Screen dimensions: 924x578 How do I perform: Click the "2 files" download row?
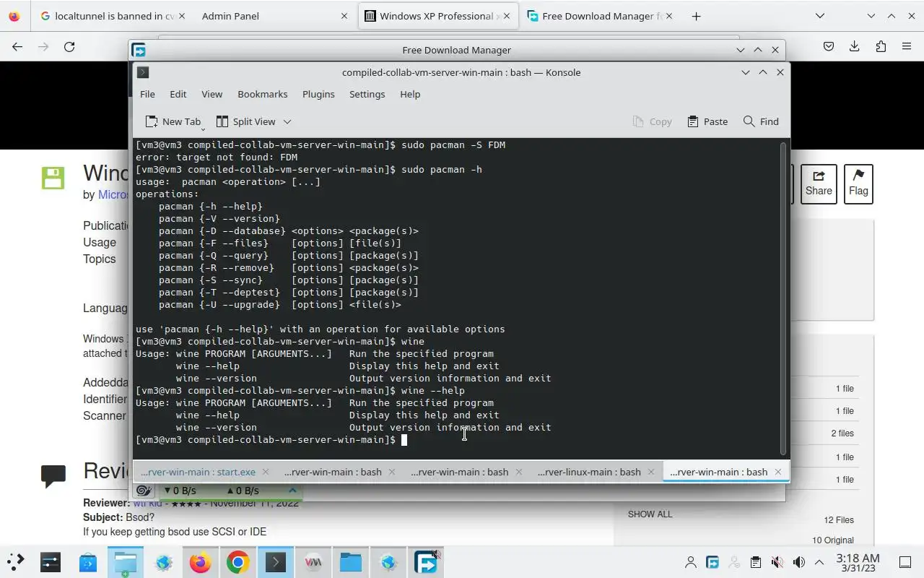point(842,433)
